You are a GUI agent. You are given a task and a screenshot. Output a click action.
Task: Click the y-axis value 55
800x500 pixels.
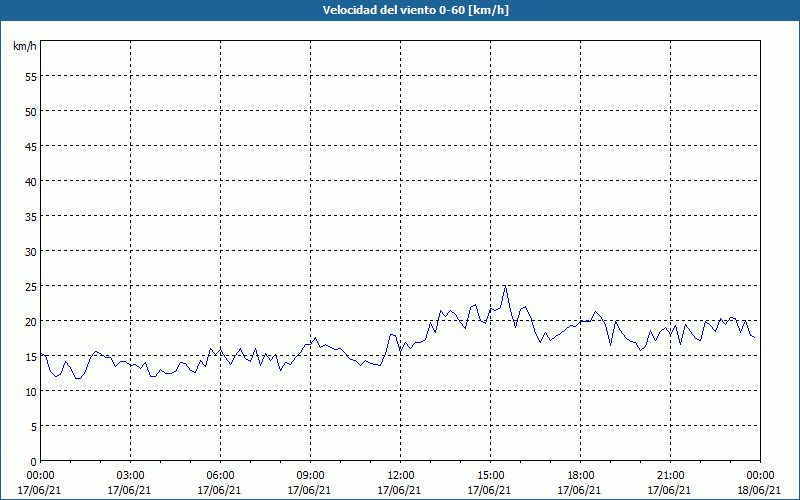click(x=31, y=77)
